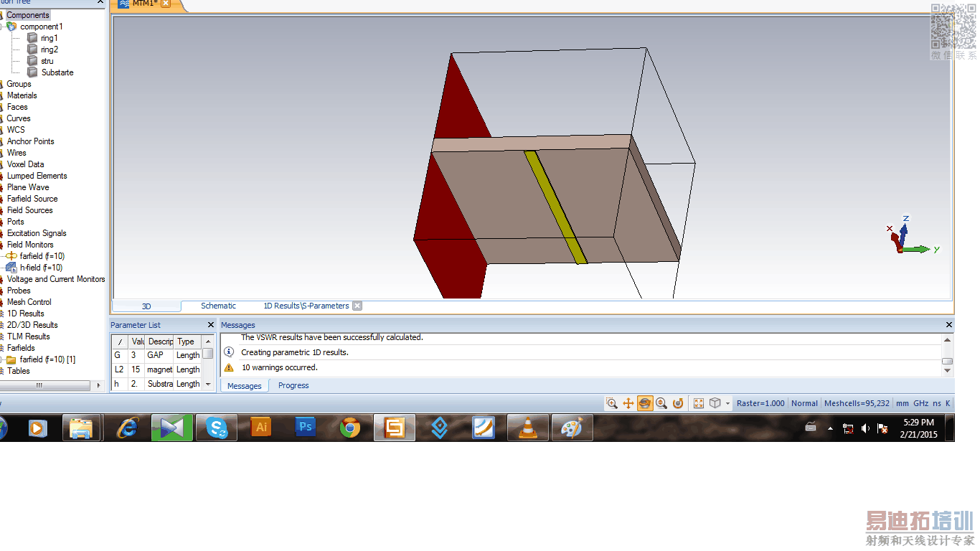The image size is (980, 551).
Task: Click the component1 folder icon
Action: pos(11,27)
